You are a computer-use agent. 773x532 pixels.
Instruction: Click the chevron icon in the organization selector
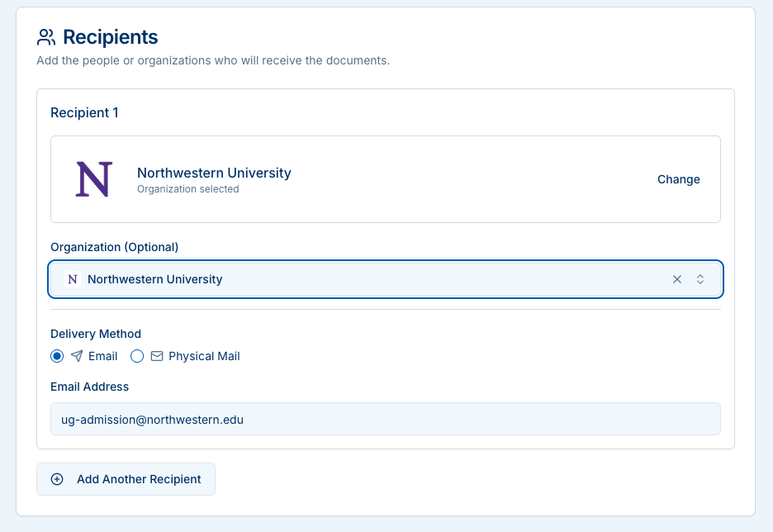(x=699, y=279)
